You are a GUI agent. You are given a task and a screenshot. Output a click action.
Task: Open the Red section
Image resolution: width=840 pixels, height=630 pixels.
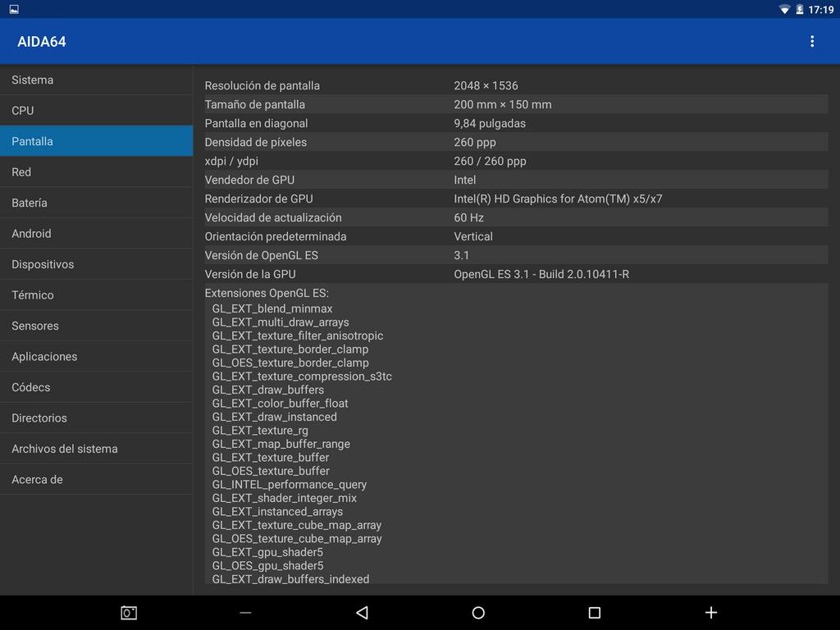click(97, 172)
